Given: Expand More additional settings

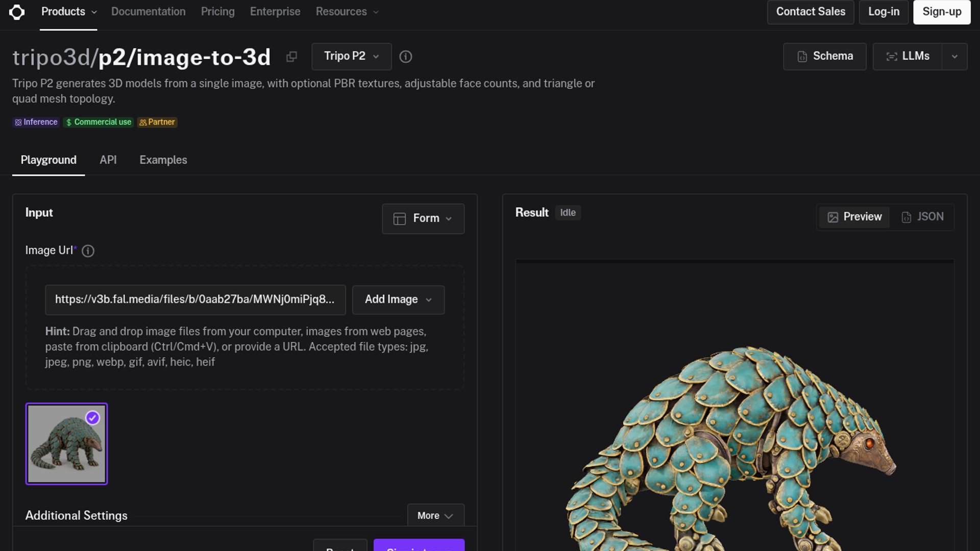Looking at the screenshot, I should [x=435, y=515].
